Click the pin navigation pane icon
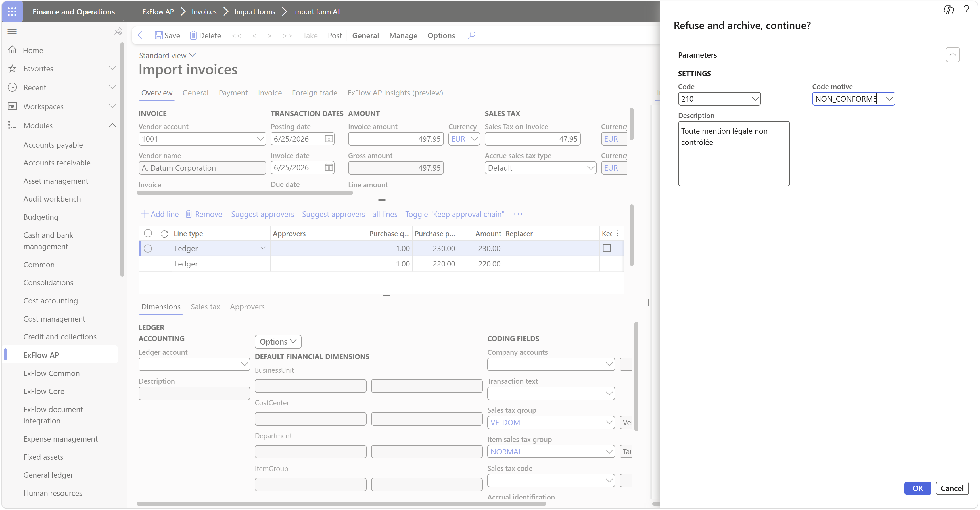The width and height of the screenshot is (980, 510). point(118,31)
